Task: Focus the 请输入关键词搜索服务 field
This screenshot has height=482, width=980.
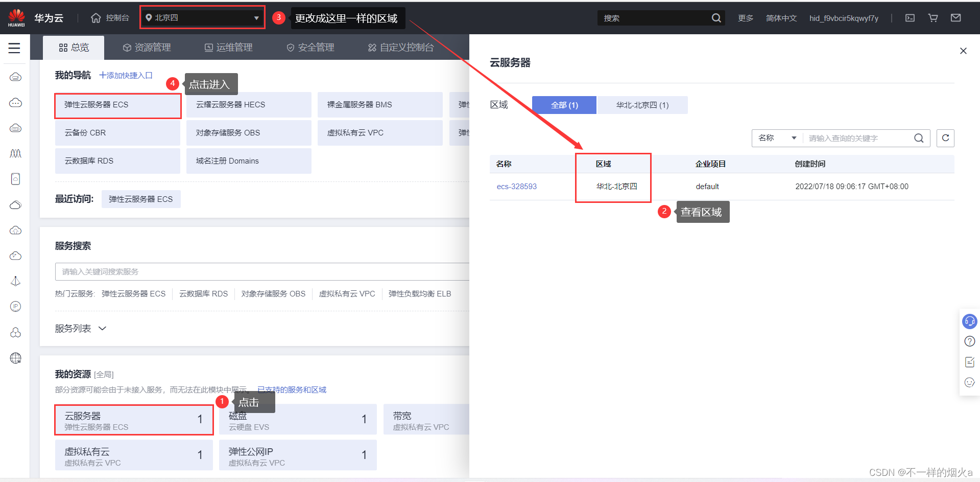Action: 262,272
